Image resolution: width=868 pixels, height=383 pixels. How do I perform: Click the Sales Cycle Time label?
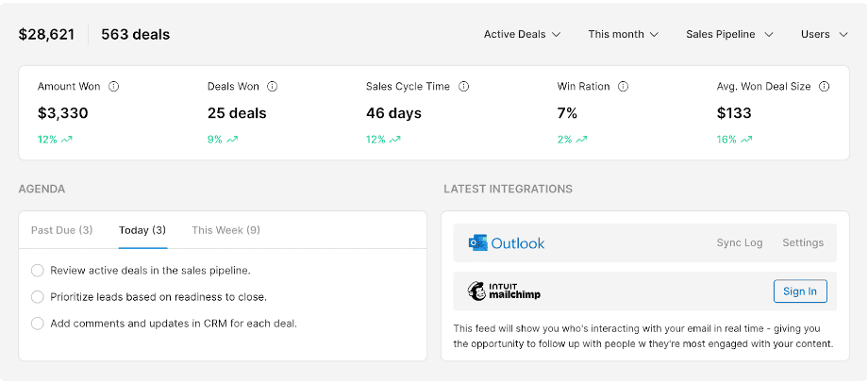click(408, 87)
